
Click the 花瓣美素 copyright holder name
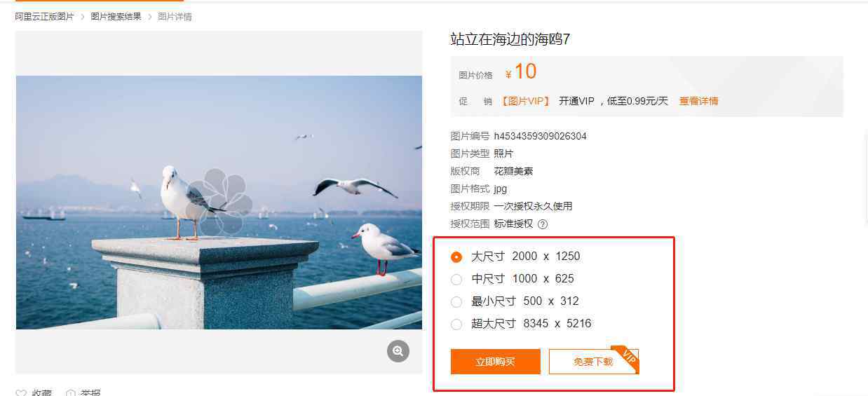coord(513,171)
